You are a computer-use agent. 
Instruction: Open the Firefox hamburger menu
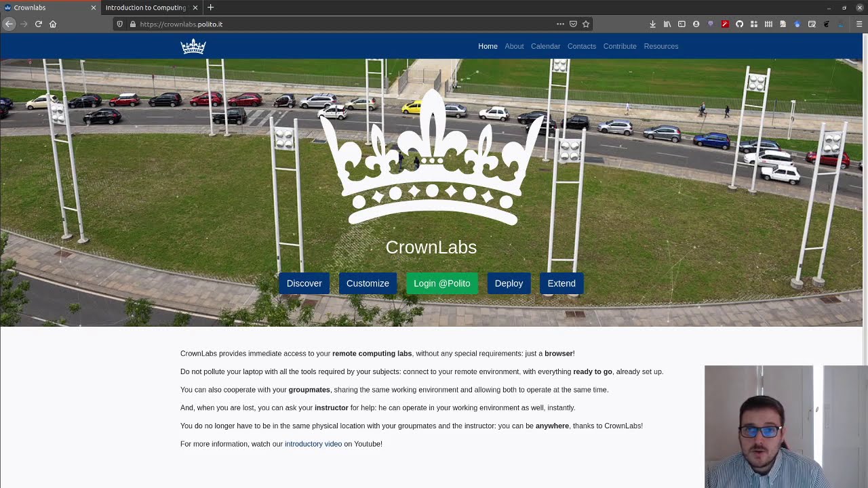[859, 24]
